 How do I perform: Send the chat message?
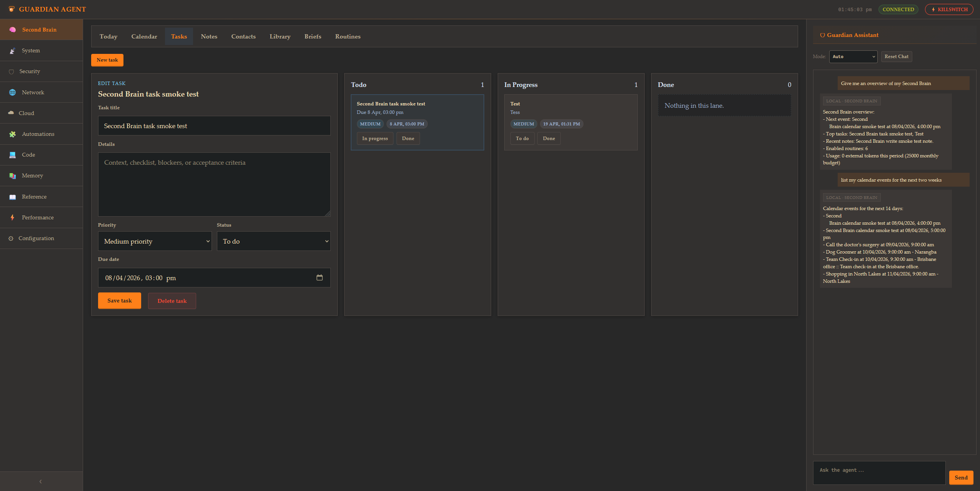pos(961,478)
